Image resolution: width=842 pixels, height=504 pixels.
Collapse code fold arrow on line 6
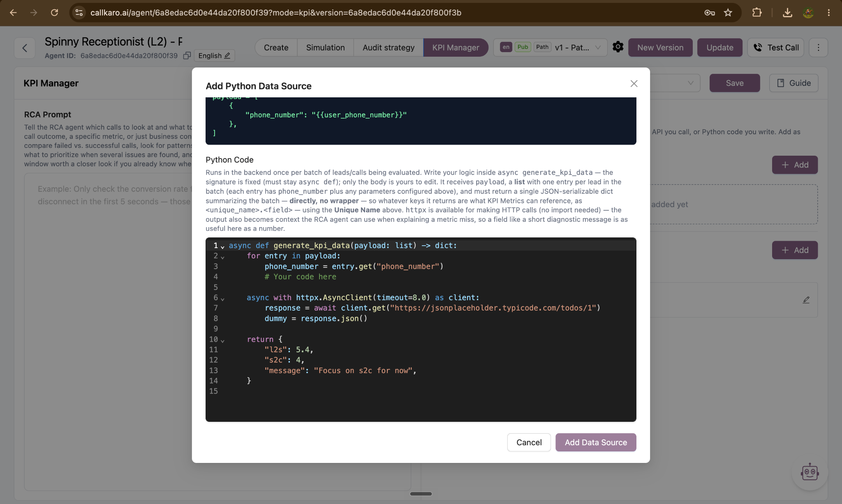pos(222,299)
